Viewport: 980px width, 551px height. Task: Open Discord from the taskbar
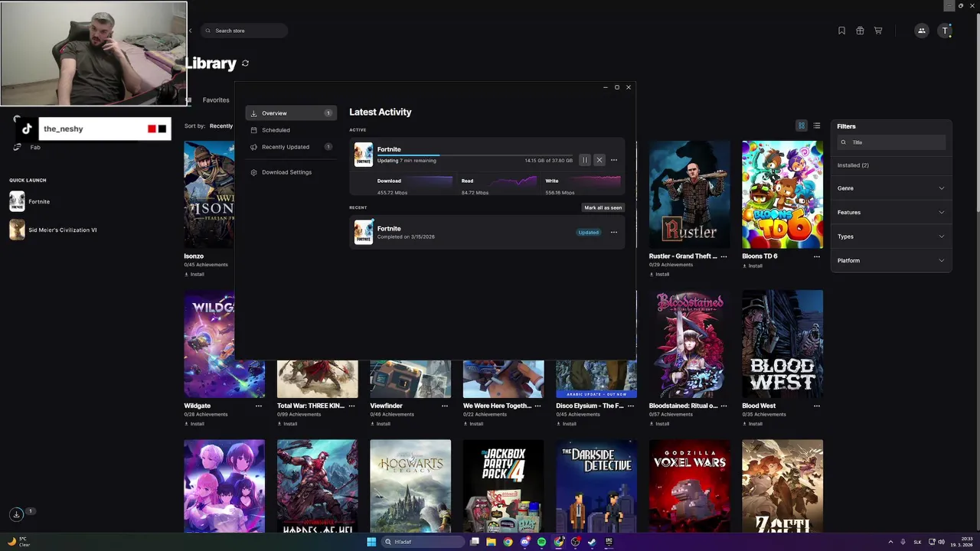[x=524, y=542]
